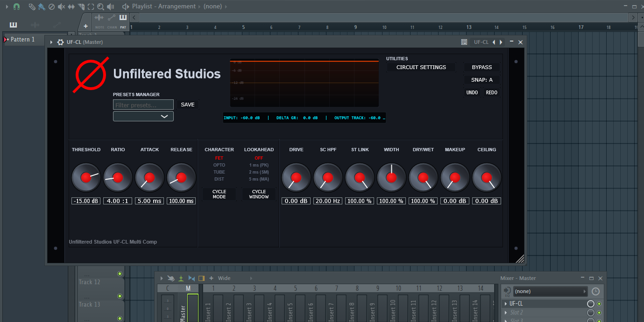
Task: Toggle UF-CL slot enable LED in mixer
Action: 599,304
